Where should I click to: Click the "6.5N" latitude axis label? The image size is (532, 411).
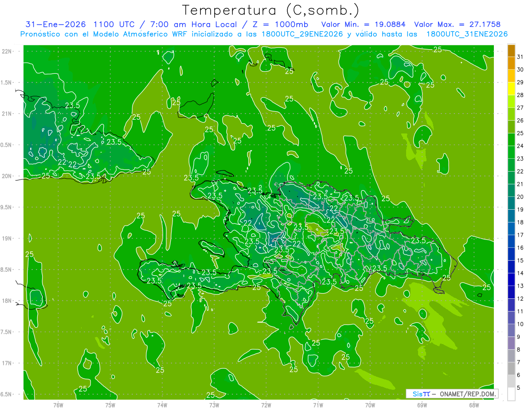(x=6, y=394)
